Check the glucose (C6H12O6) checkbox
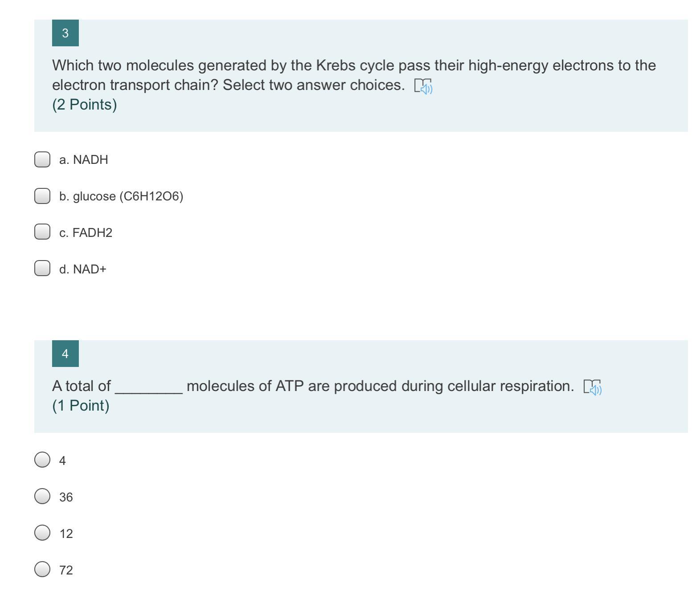700x611 pixels. (42, 196)
